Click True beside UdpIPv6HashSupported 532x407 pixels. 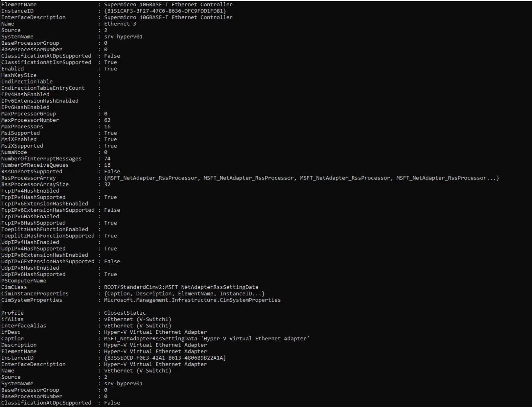coord(110,274)
